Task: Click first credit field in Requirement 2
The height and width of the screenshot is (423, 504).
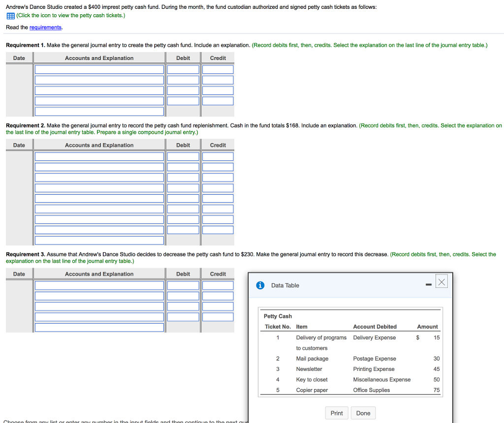Action: pos(218,156)
